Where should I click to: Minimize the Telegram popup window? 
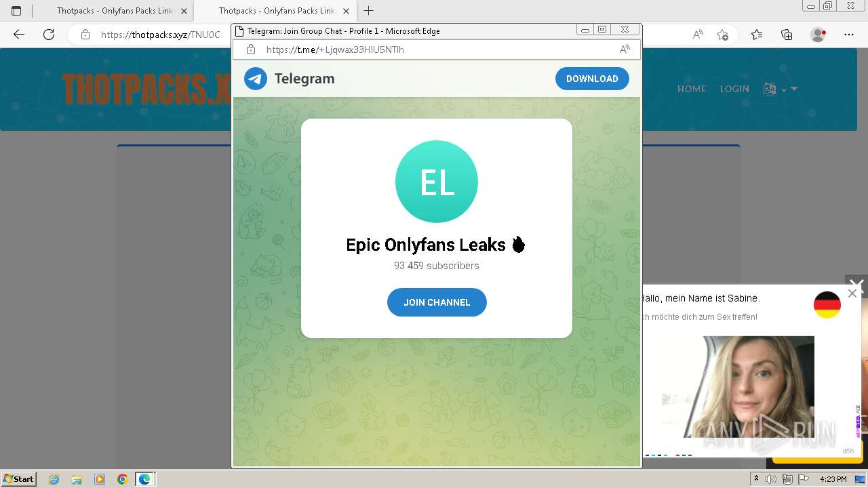click(x=585, y=30)
